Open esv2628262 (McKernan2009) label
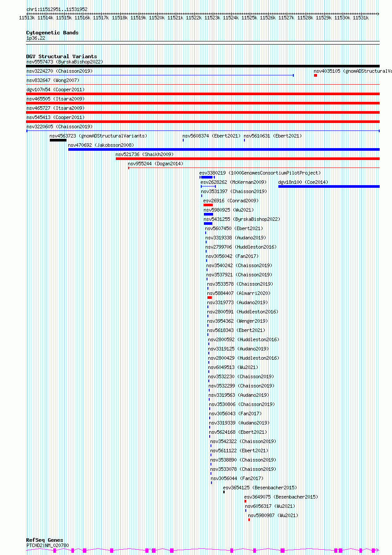 point(233,182)
